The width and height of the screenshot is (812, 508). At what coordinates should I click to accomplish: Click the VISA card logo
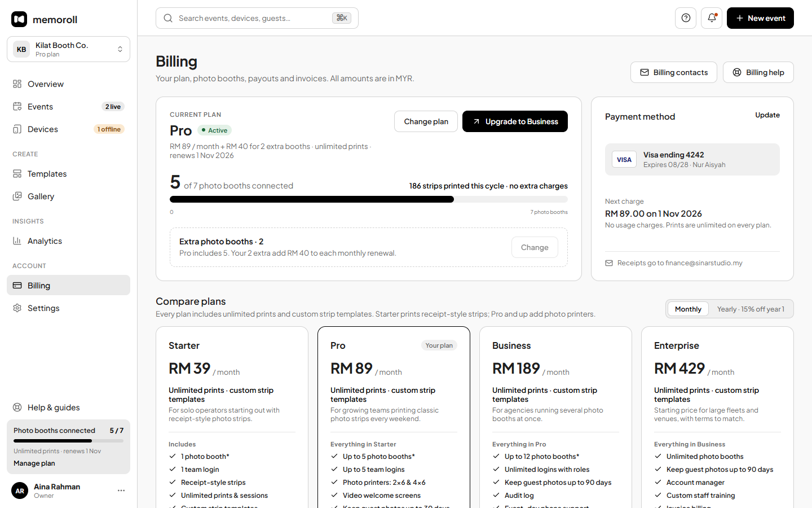tap(624, 160)
